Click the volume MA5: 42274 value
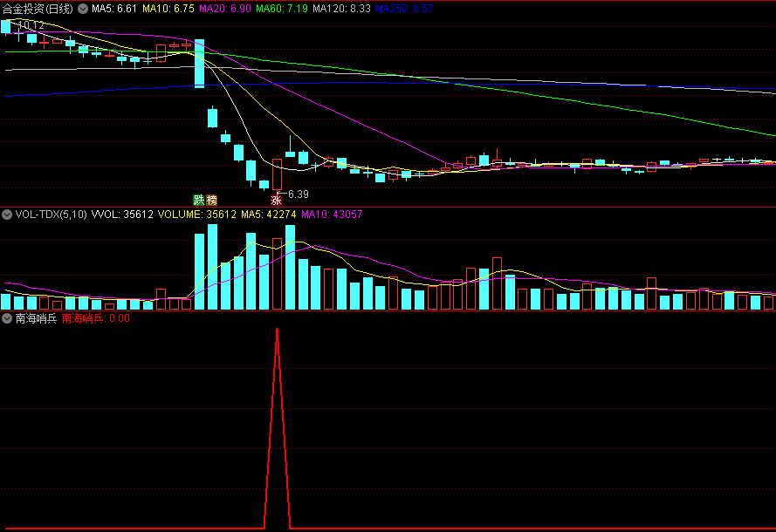Image resolution: width=776 pixels, height=532 pixels. click(269, 215)
